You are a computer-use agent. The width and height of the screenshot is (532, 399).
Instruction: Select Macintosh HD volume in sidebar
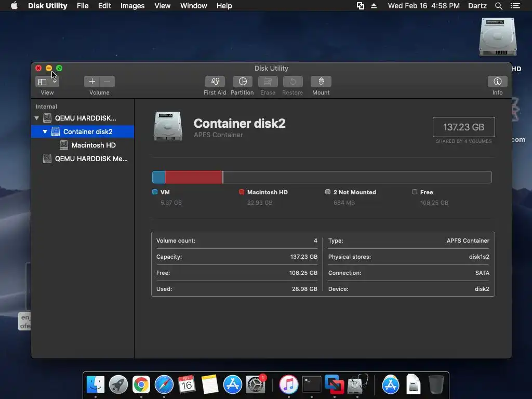point(83,145)
